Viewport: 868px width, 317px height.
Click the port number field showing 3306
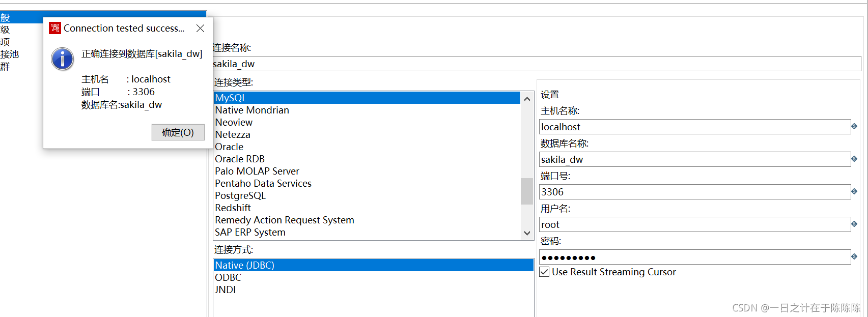pyautogui.click(x=695, y=192)
